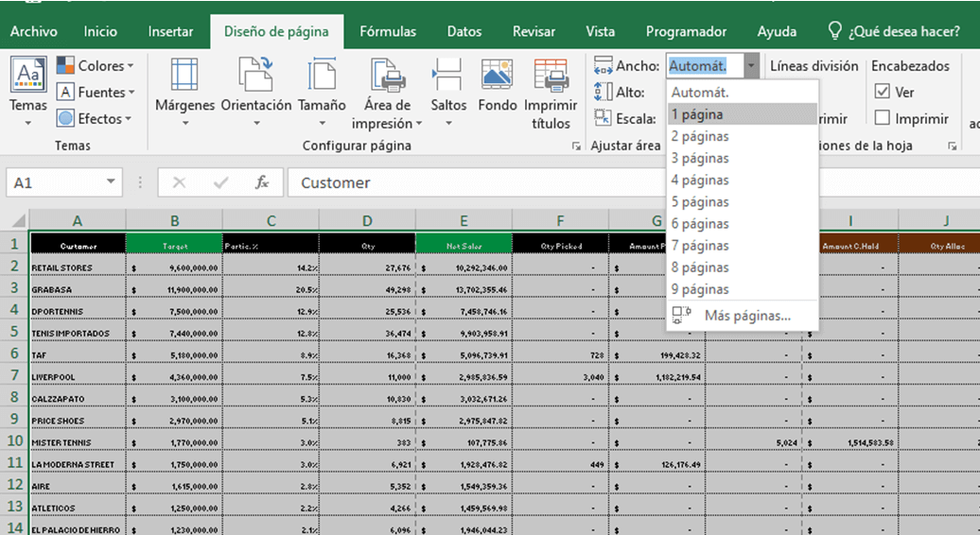Click the Márgenes page margins icon
The image size is (980, 535).
point(184,75)
